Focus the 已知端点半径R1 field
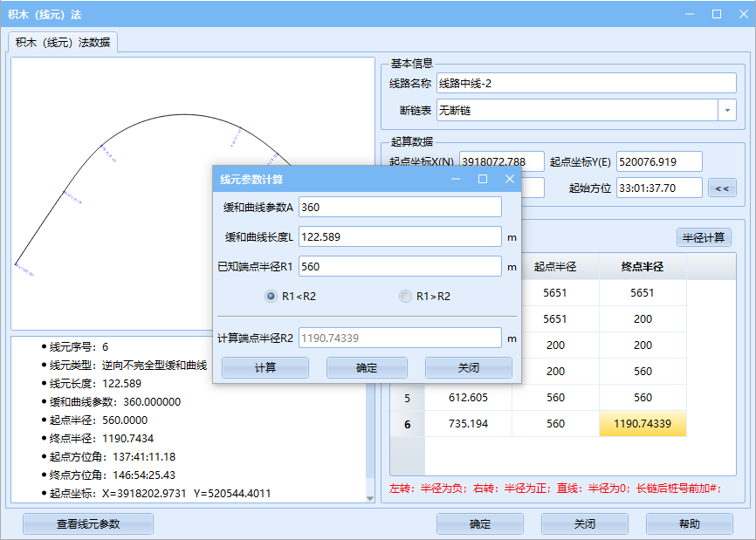This screenshot has width=756, height=540. tap(400, 267)
